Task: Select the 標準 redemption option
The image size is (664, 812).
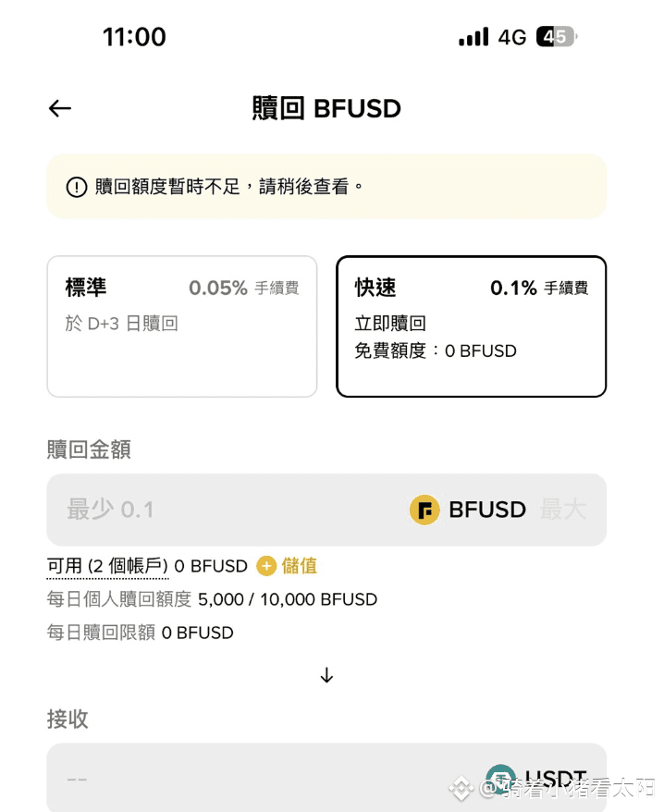Action: (x=182, y=326)
